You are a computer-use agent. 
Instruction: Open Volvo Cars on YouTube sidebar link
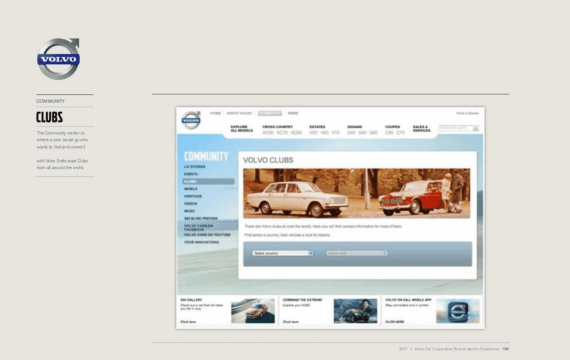click(207, 235)
